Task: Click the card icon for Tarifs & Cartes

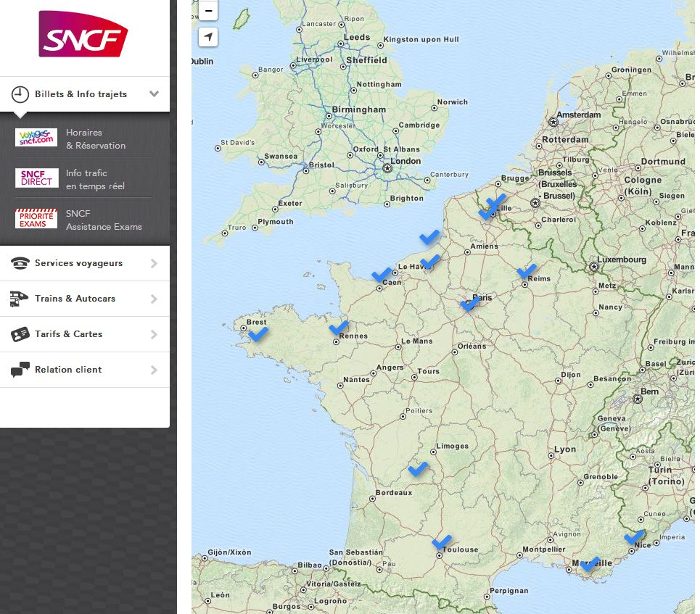Action: coord(20,334)
